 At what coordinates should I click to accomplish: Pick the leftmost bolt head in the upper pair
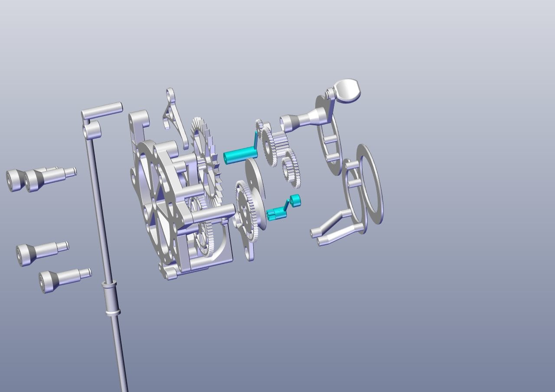tap(15, 181)
